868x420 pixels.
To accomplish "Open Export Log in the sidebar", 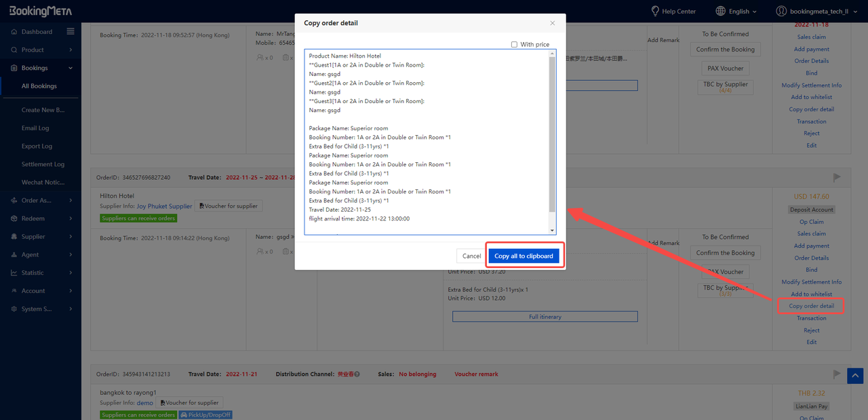I will 37,146.
